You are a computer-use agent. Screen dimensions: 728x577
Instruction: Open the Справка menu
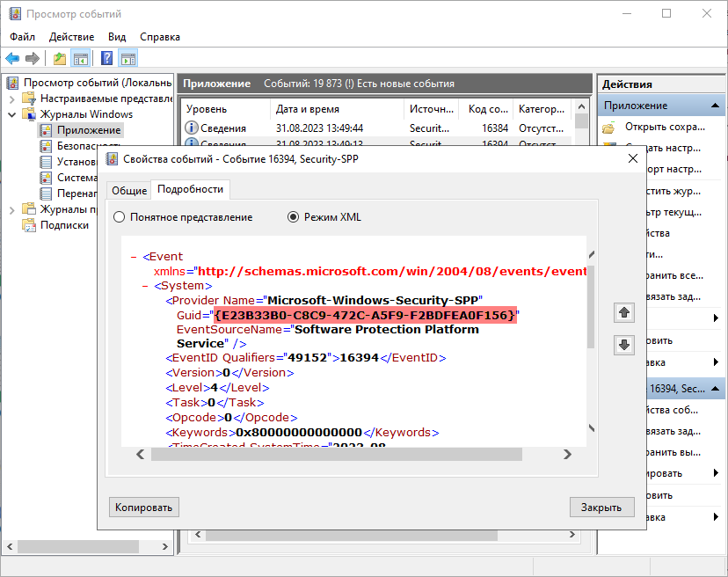(x=160, y=37)
